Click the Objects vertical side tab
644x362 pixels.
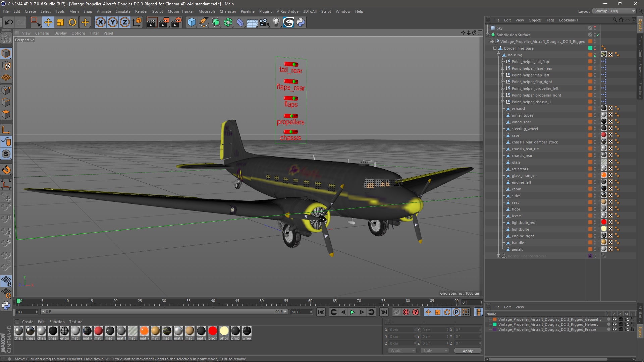tap(640, 25)
